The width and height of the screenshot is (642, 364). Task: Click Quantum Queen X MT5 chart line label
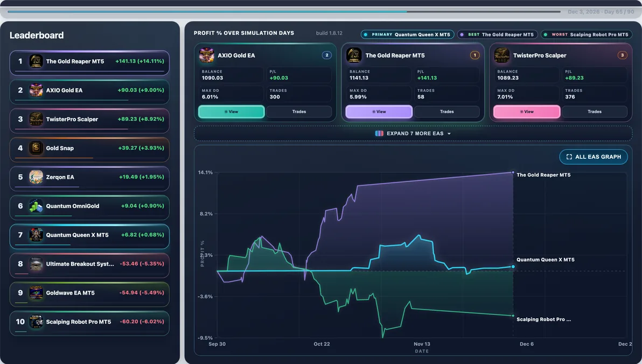click(x=546, y=260)
